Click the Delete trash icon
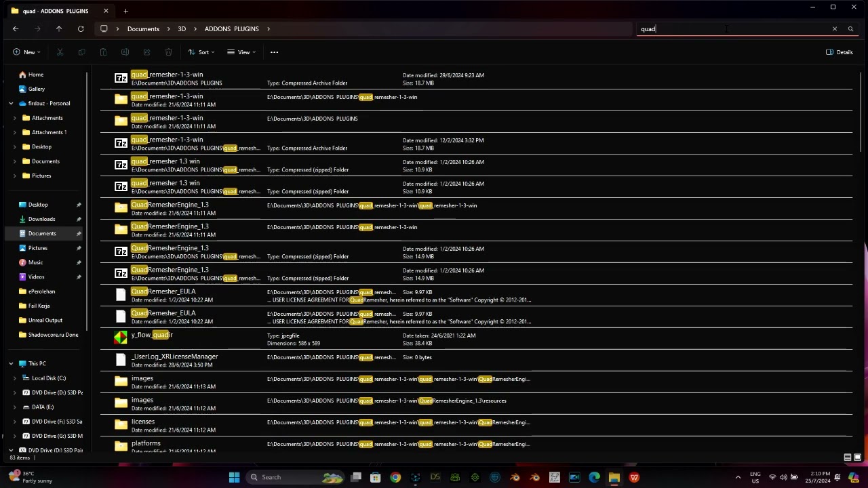Screen dimensions: 868x488 [x=168, y=52]
